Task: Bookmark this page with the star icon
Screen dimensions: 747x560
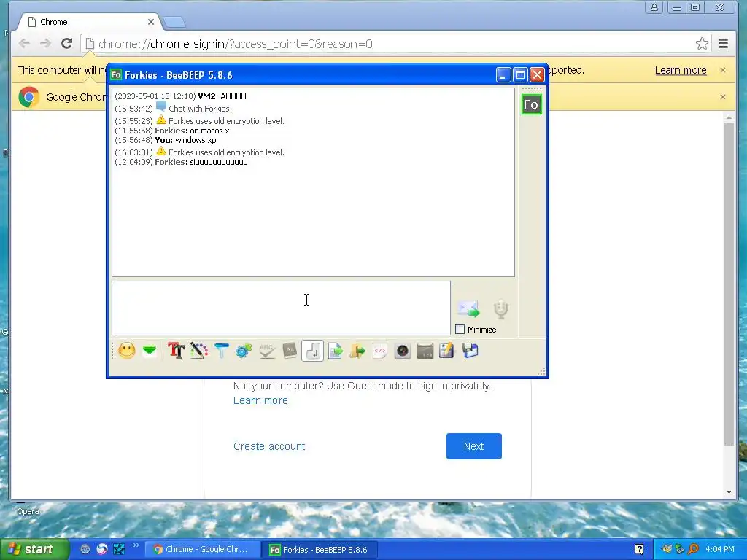Action: [x=702, y=44]
